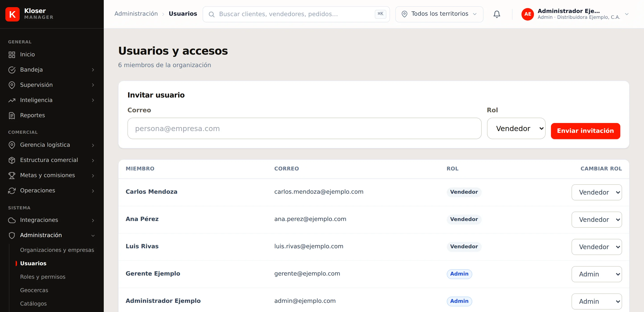Change role dropdown for Administrador Ejemplo
The image size is (644, 312).
click(x=597, y=301)
